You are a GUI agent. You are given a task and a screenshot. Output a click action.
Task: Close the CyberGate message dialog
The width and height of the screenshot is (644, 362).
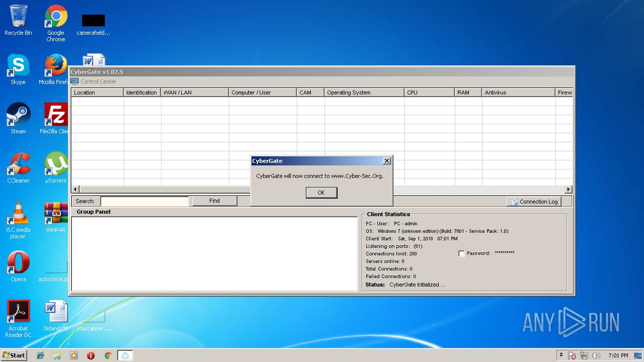click(386, 161)
